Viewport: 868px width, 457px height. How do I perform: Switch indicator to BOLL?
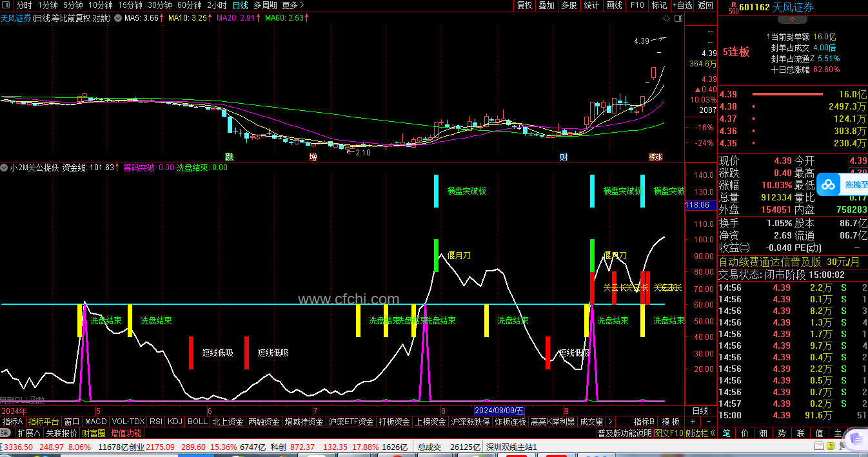pos(197,422)
